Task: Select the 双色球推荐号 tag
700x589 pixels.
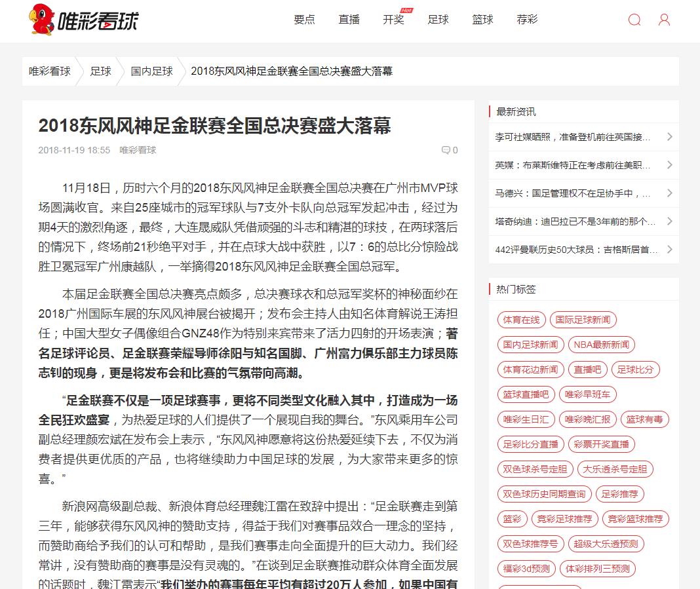Action: coord(530,544)
